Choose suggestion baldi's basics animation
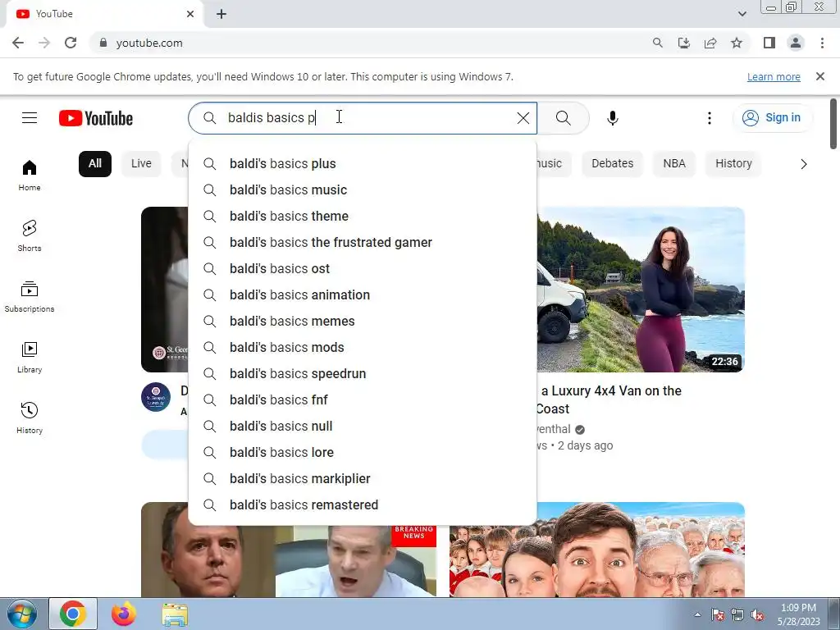Image resolution: width=840 pixels, height=630 pixels. click(362, 294)
